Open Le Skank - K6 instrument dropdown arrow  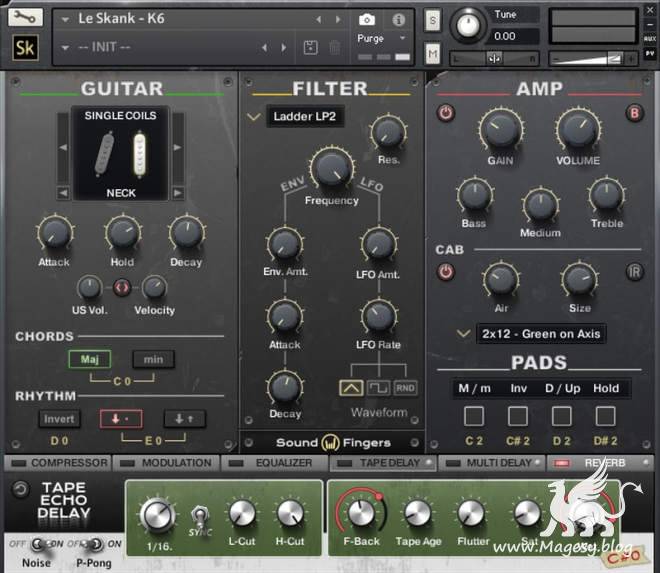65,19
